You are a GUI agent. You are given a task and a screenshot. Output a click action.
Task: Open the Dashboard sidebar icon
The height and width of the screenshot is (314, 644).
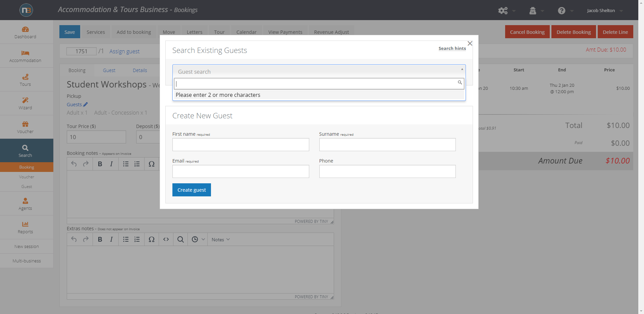pyautogui.click(x=25, y=32)
